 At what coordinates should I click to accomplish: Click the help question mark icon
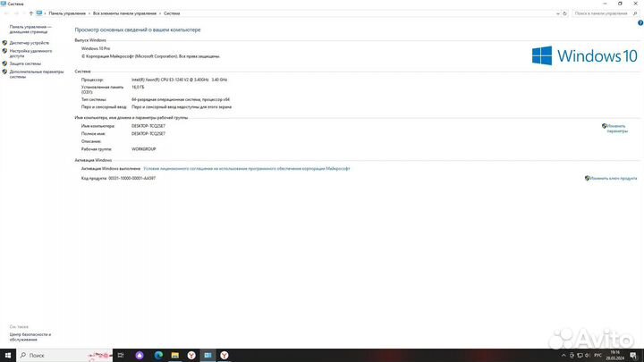(x=640, y=23)
